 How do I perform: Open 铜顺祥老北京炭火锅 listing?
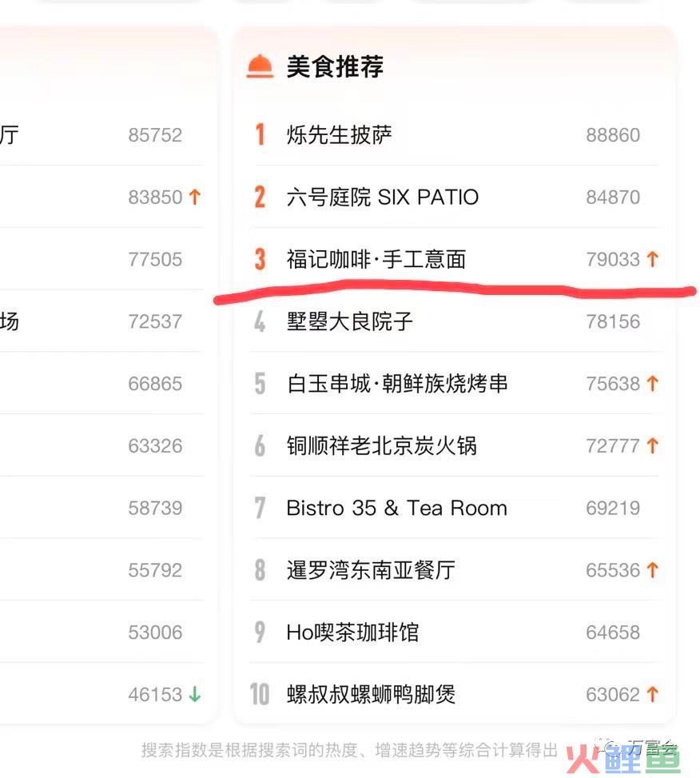[381, 446]
